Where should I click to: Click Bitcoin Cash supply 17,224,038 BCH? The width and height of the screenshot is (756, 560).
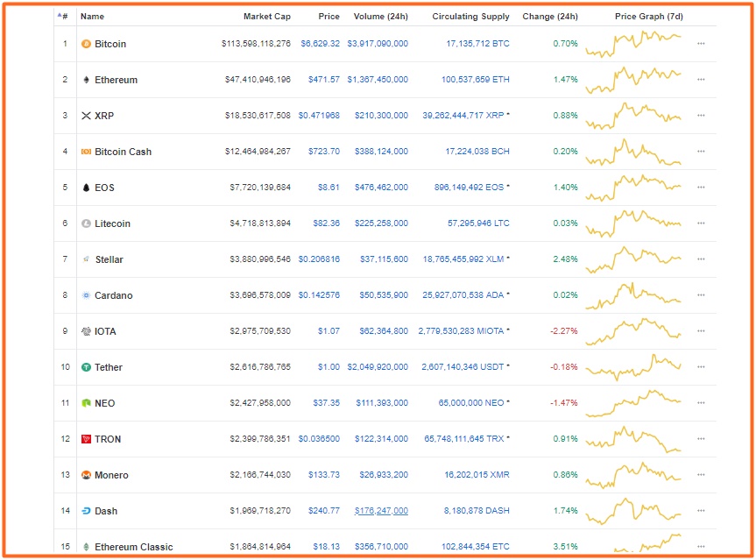477,151
